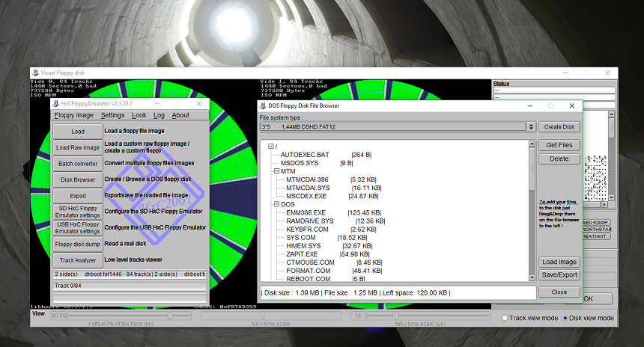644x347 pixels.
Task: Click Status panel scrollbar up arrow
Action: (x=611, y=114)
